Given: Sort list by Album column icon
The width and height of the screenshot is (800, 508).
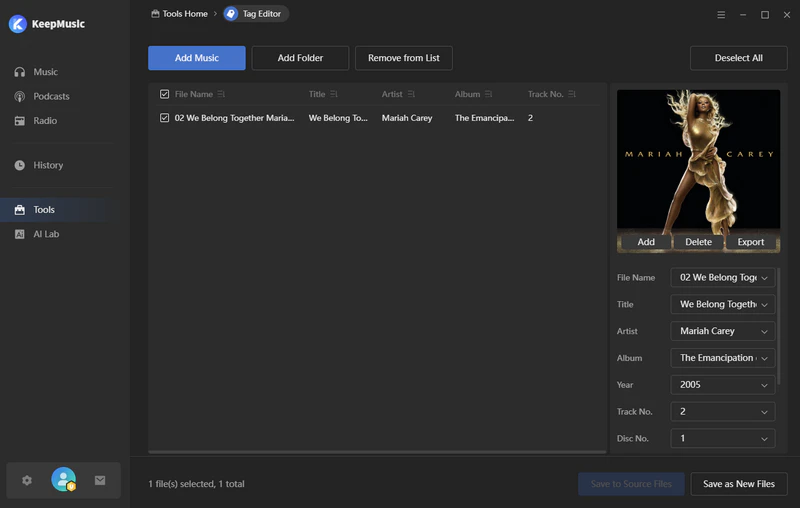Looking at the screenshot, I should coord(489,95).
